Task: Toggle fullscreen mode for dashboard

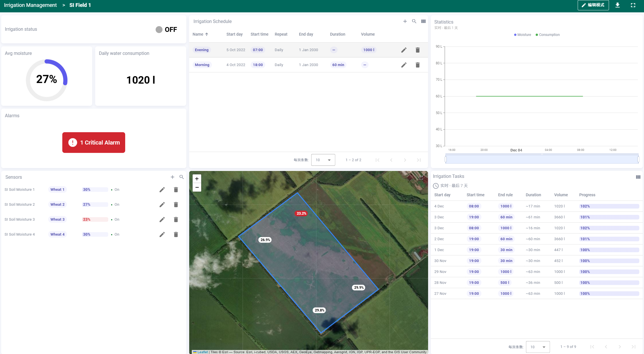Action: pyautogui.click(x=633, y=5)
